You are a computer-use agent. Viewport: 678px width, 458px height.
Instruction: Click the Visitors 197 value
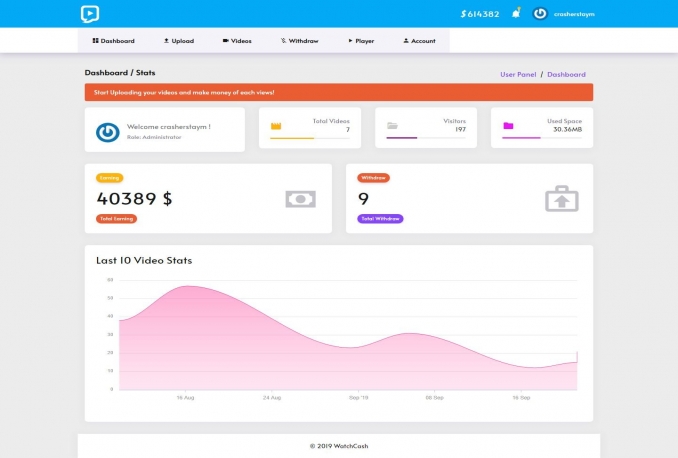click(460, 129)
